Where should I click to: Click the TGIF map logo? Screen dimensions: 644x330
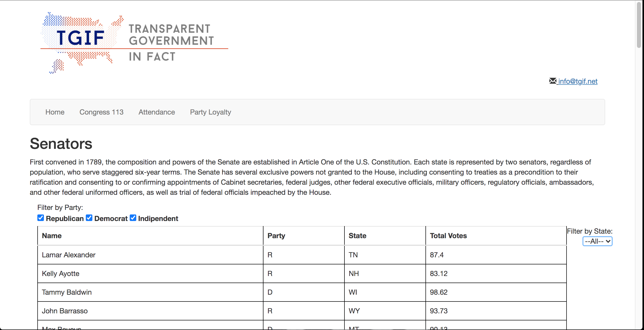click(135, 43)
